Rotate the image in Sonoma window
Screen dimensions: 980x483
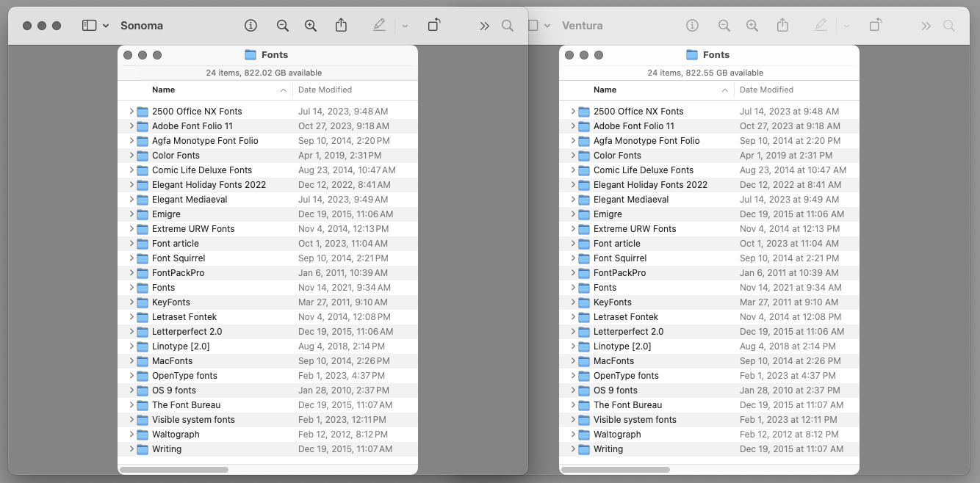coord(434,25)
